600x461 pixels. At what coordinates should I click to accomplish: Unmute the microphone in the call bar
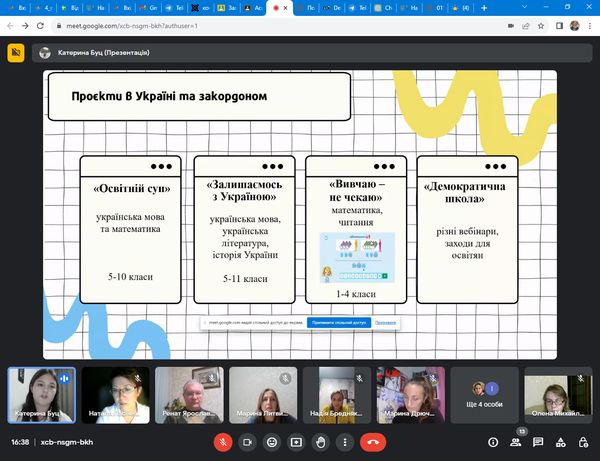tap(223, 441)
